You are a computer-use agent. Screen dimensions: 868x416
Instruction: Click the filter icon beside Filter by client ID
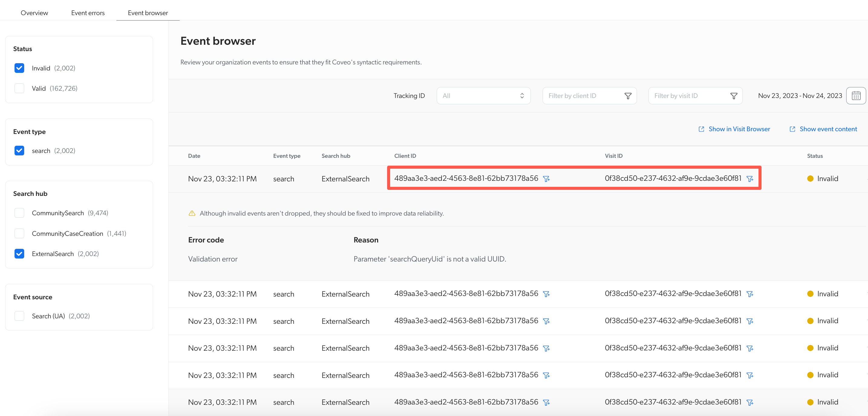[x=628, y=96]
